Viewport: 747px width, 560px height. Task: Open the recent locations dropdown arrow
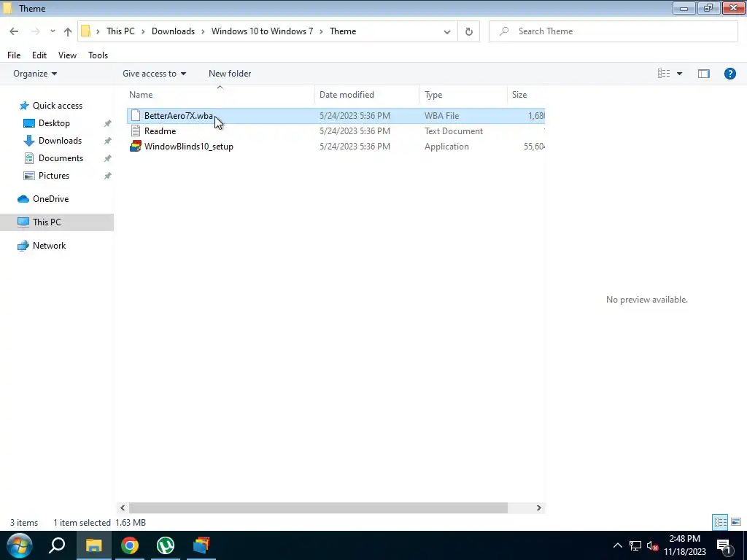(x=53, y=31)
